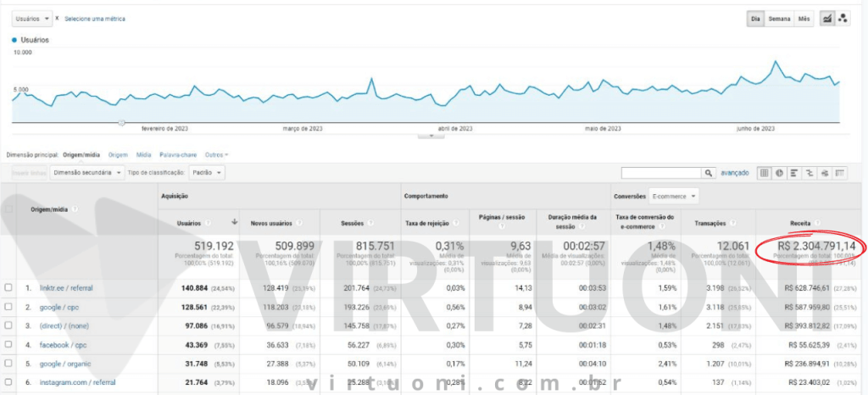Open the avançado filter link
Viewport: 868px width, 395px height.
coord(734,173)
